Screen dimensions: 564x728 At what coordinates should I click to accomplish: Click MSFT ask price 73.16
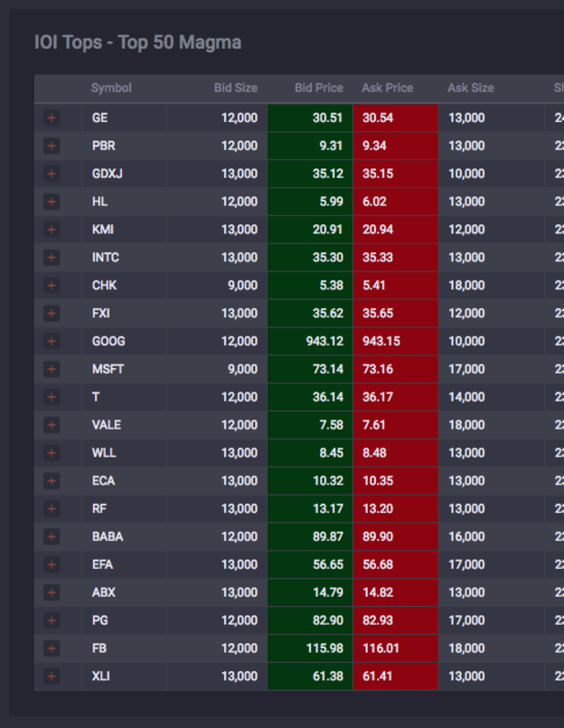(396, 369)
